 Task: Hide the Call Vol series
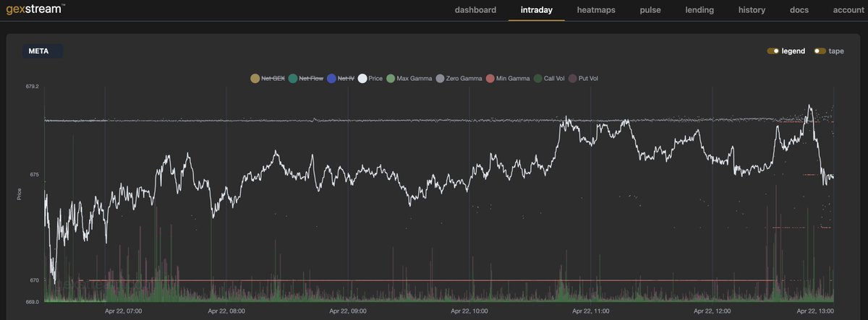click(x=550, y=78)
